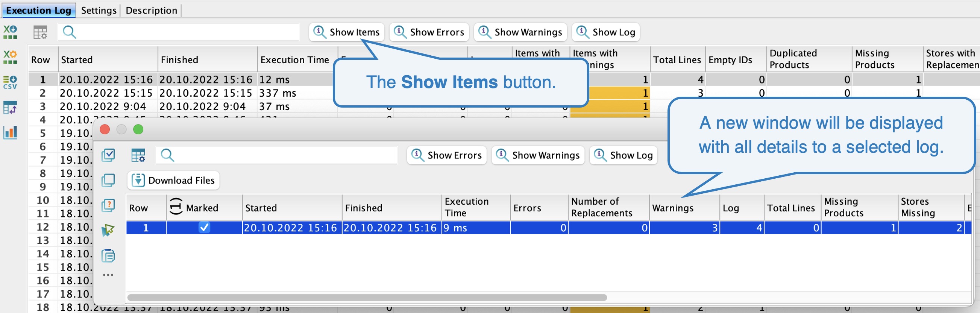Click the Duplicated Products column header

click(809, 59)
